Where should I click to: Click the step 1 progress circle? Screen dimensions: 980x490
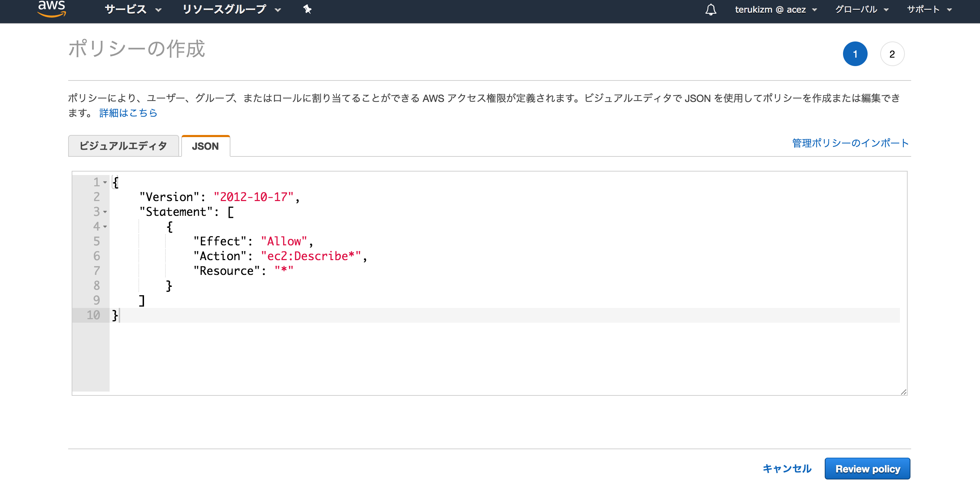coord(855,54)
